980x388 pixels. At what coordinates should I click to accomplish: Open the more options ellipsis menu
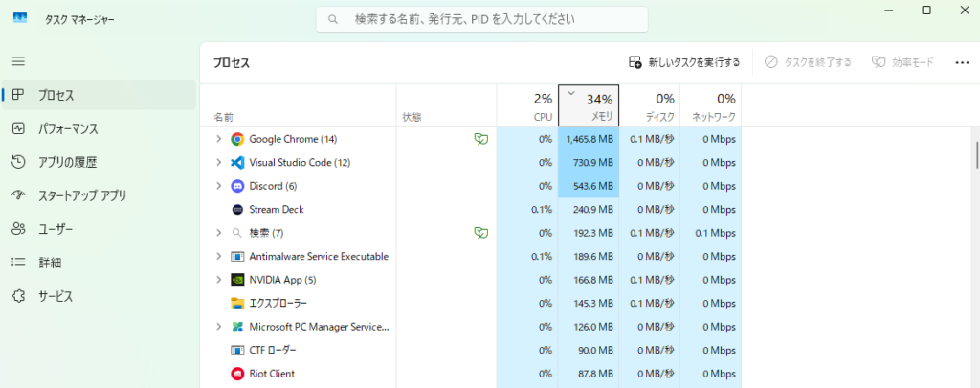[x=963, y=62]
